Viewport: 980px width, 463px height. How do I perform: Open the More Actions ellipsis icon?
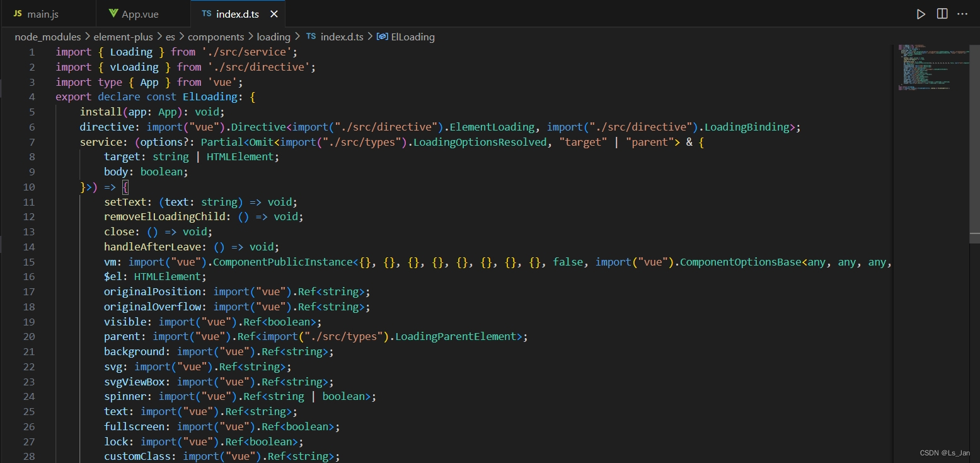[962, 13]
